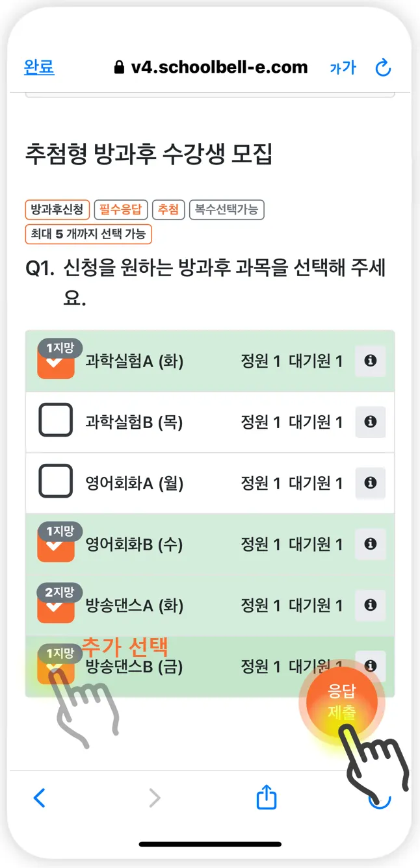Uncheck the 과학실험A (화) checkbox
420x868 pixels.
56,363
